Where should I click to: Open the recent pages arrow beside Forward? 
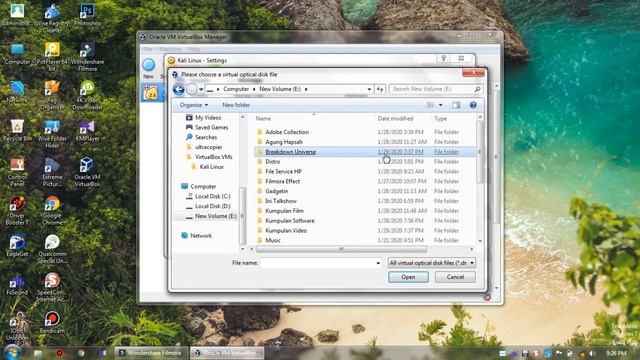(201, 89)
